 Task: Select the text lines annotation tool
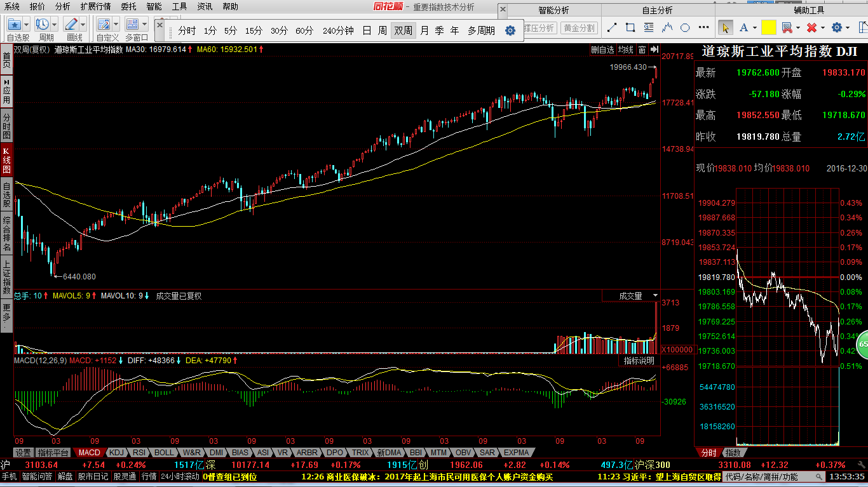pos(649,27)
